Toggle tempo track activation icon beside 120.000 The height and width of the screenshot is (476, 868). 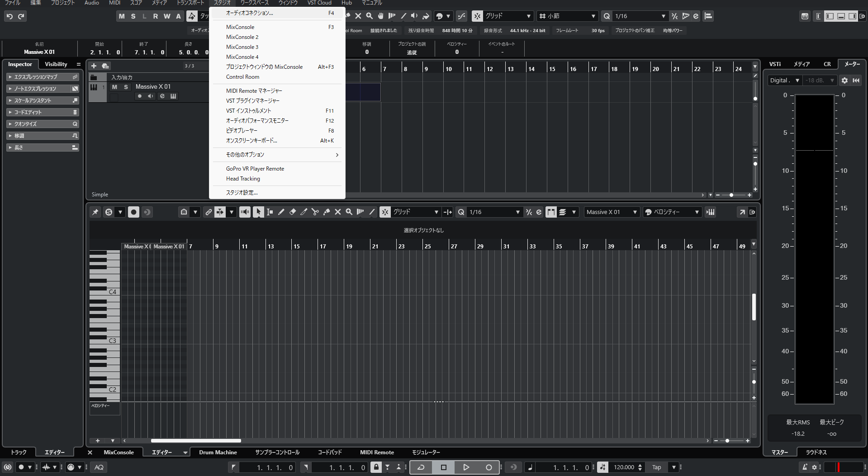[x=602, y=467]
